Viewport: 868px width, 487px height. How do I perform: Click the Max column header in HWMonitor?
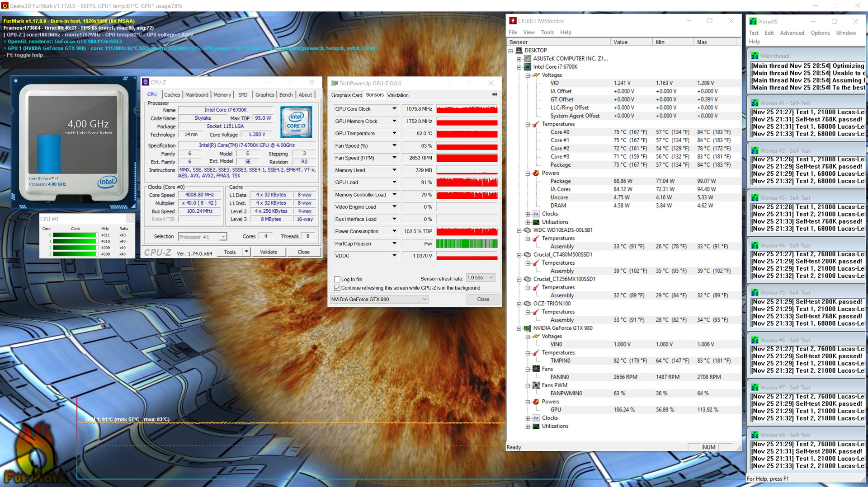(715, 42)
